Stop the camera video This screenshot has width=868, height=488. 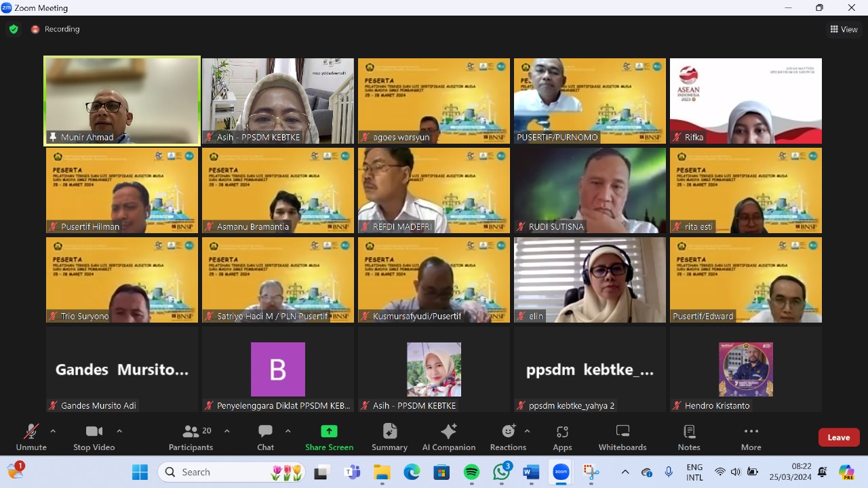coord(94,437)
